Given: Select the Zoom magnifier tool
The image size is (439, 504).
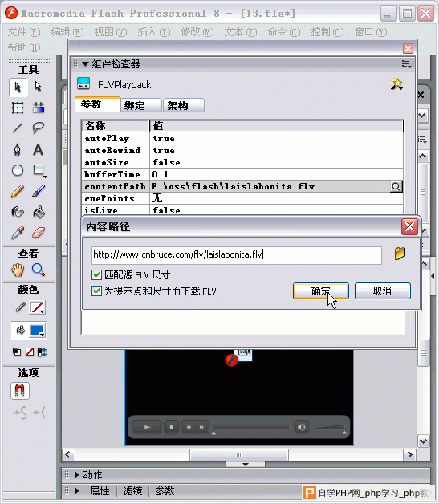Looking at the screenshot, I should [x=39, y=270].
